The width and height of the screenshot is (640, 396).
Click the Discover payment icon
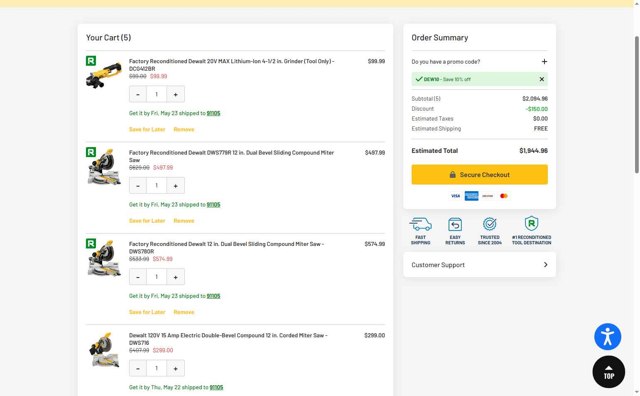[488, 196]
